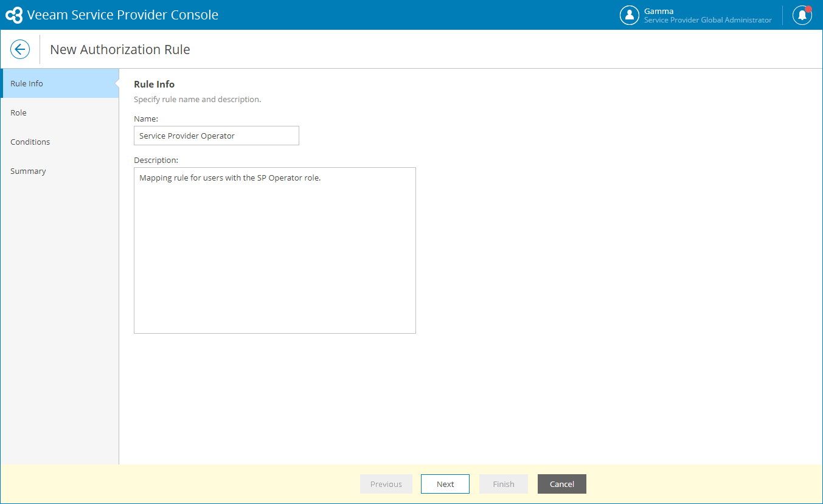Click the Next button
The image size is (823, 504).
coord(445,484)
